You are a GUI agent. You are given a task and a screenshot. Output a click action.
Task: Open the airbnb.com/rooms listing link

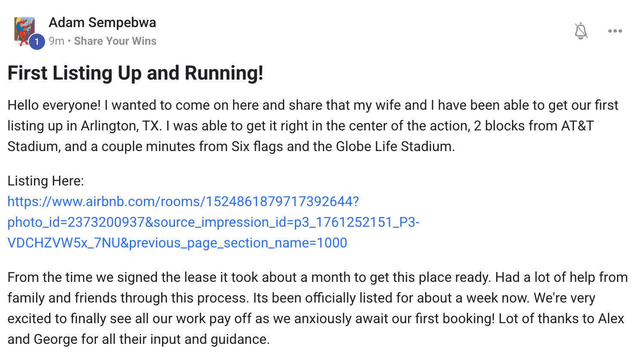pyautogui.click(x=183, y=201)
